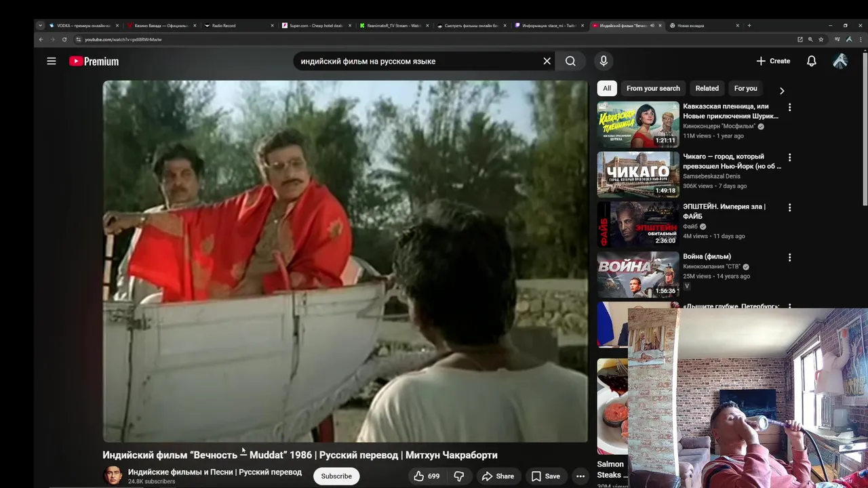Viewport: 868px width, 488px height.
Task: Open the Salmon Steaks video title
Action: click(612, 470)
